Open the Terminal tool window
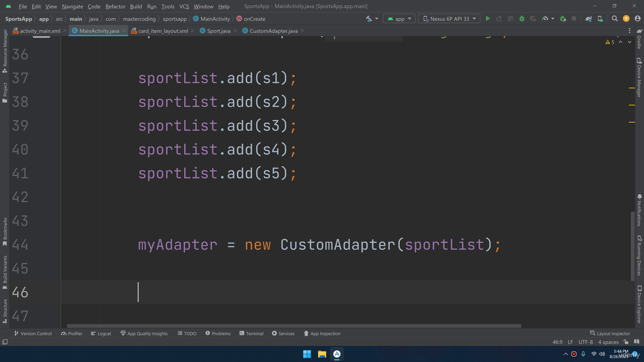This screenshot has height=362, width=644. click(251, 334)
